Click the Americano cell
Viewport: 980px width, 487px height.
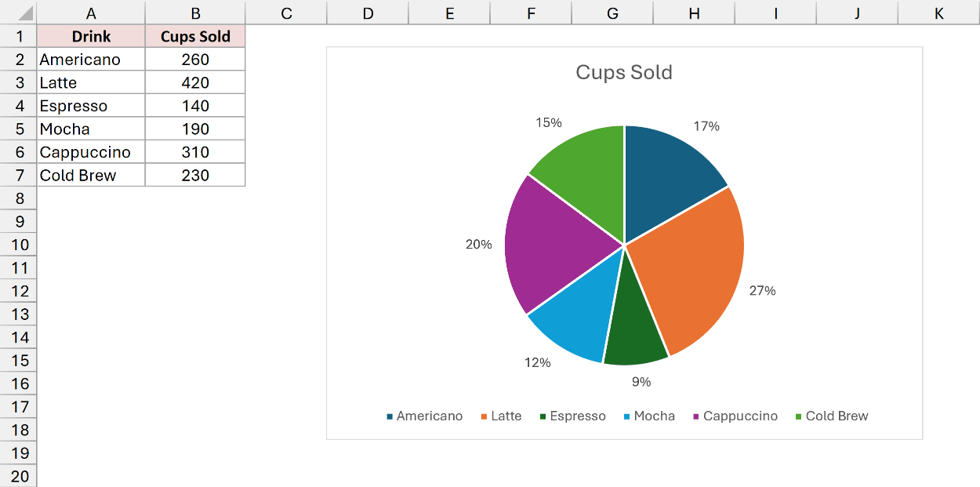pos(91,60)
